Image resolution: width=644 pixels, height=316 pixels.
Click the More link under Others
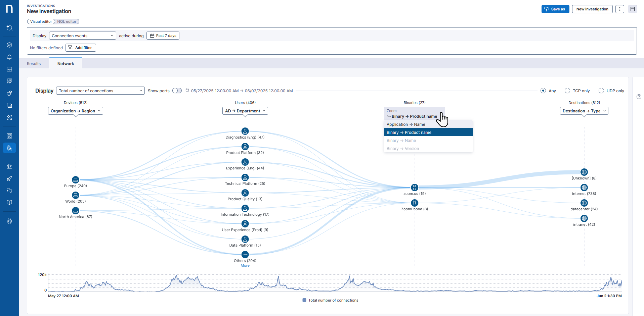[245, 265]
